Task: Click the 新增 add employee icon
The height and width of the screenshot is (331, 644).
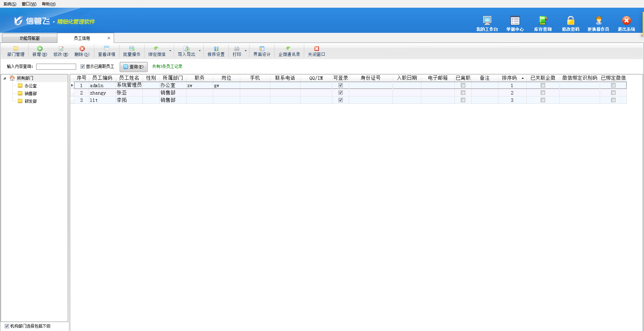Action: point(40,49)
